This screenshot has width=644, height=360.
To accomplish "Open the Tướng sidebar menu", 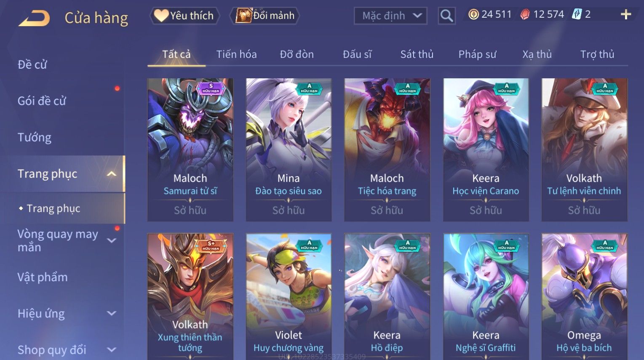I will [35, 137].
